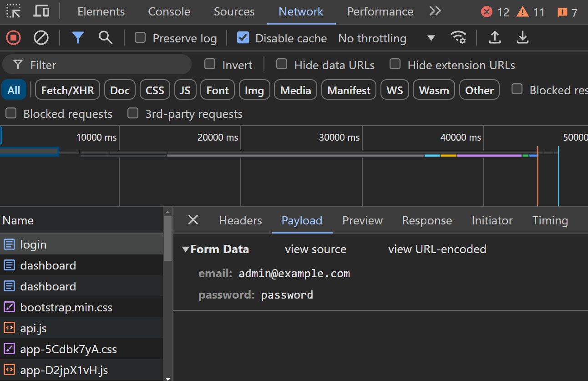Uncheck the Disable cache checkbox

point(243,38)
